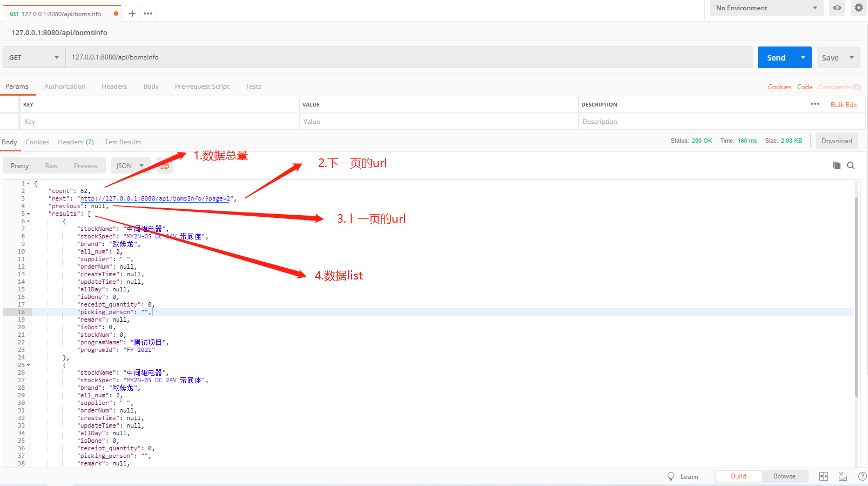Click the blue Send button
This screenshot has width=868, height=486.
(776, 57)
